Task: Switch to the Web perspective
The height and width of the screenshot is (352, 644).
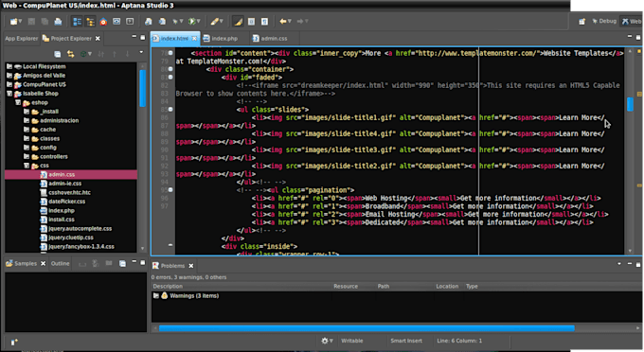Action: [x=632, y=22]
